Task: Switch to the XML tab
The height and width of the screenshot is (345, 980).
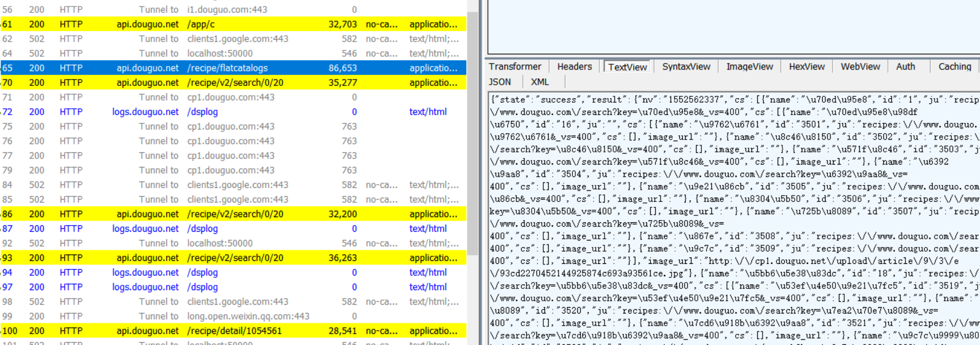Action: [x=540, y=82]
